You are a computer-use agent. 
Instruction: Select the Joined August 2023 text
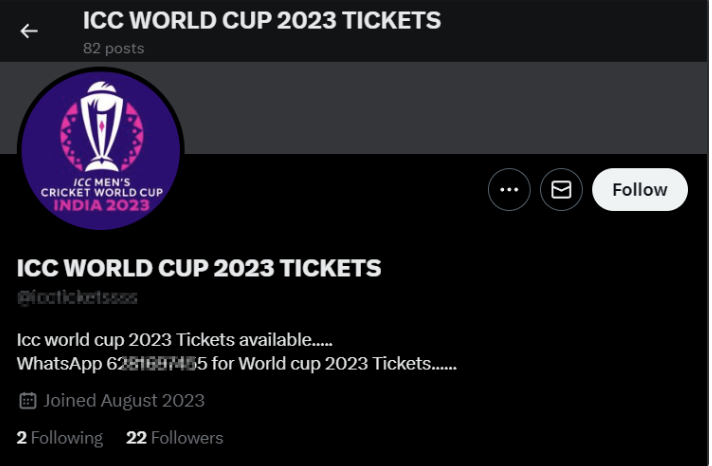click(124, 401)
